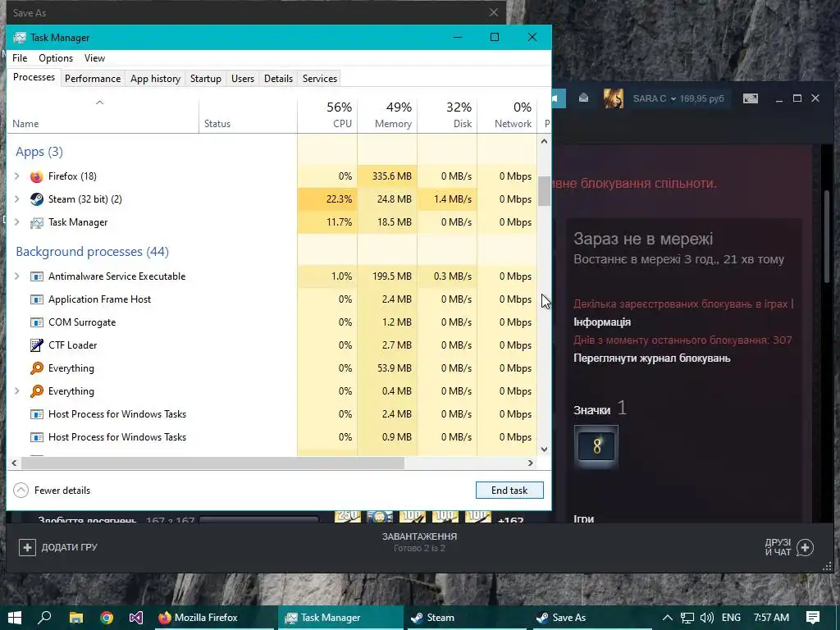Screen dimensions: 840x630
Task: Open taskbar search magnifier
Action: pyautogui.click(x=44, y=618)
